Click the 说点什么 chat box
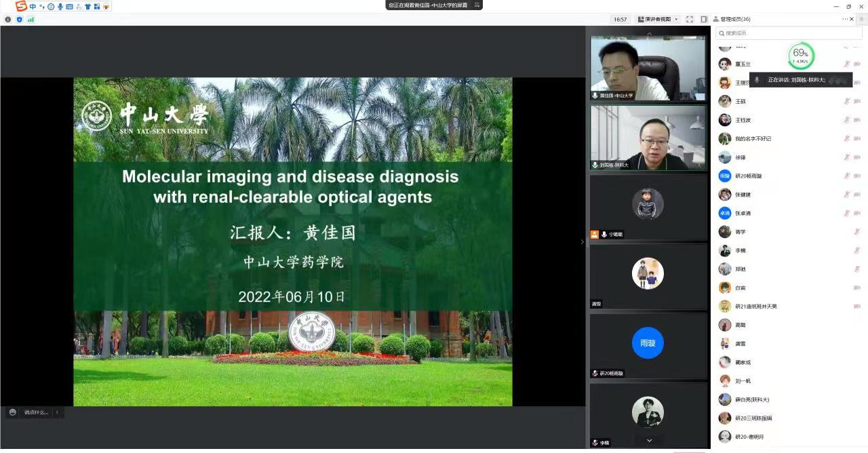 37,412
